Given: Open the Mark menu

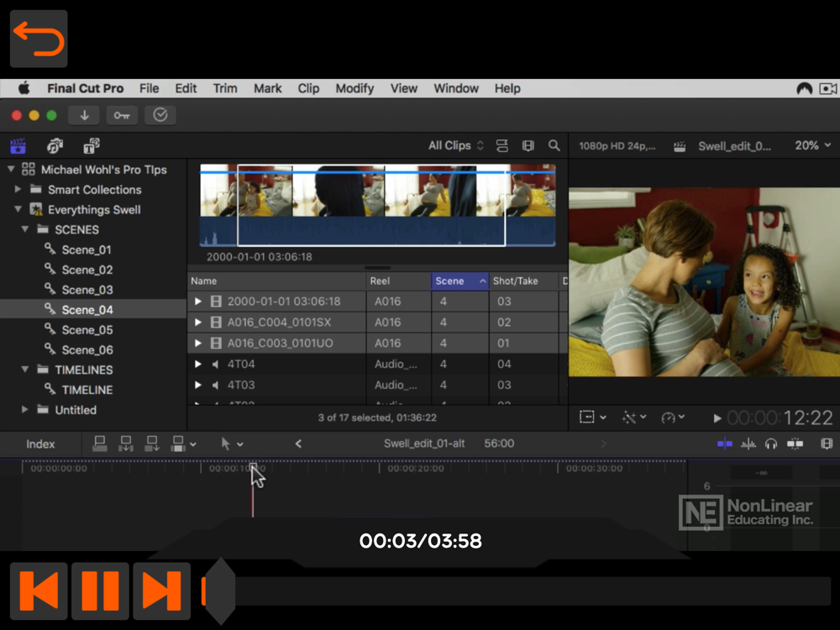Looking at the screenshot, I should pos(267,88).
